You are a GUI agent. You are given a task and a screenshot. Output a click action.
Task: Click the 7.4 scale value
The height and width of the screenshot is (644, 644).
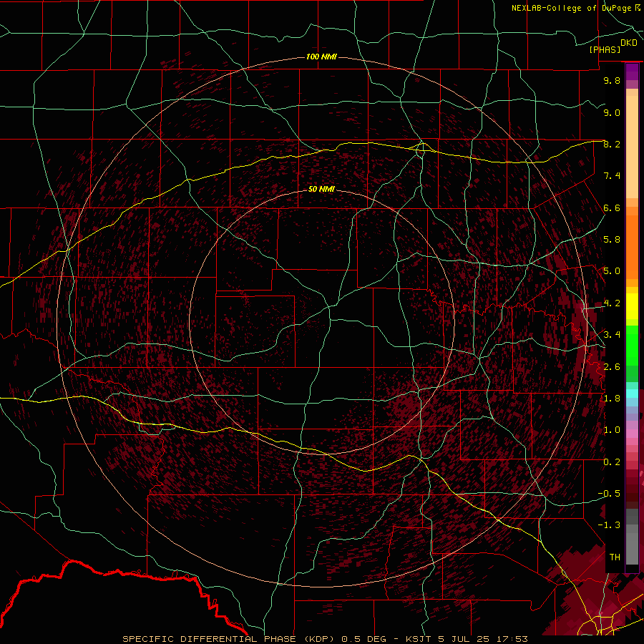click(612, 176)
